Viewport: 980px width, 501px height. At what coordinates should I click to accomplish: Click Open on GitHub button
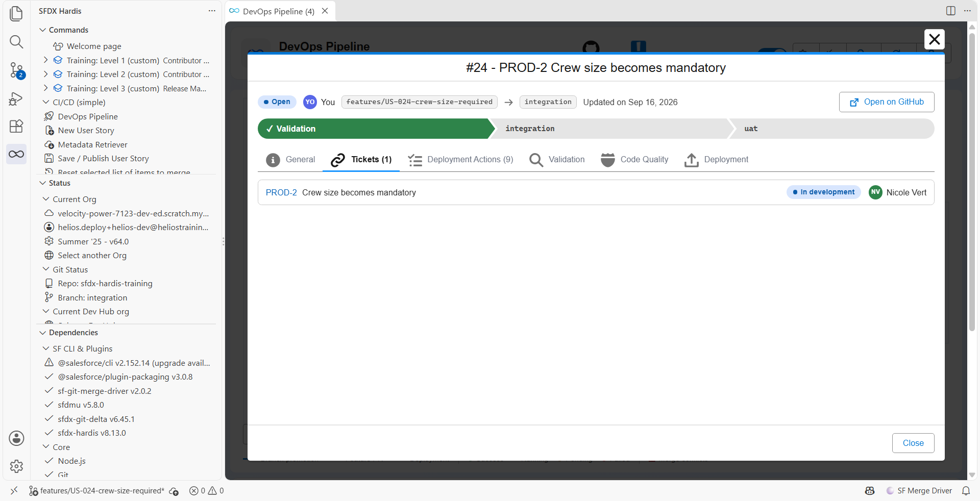pyautogui.click(x=887, y=102)
